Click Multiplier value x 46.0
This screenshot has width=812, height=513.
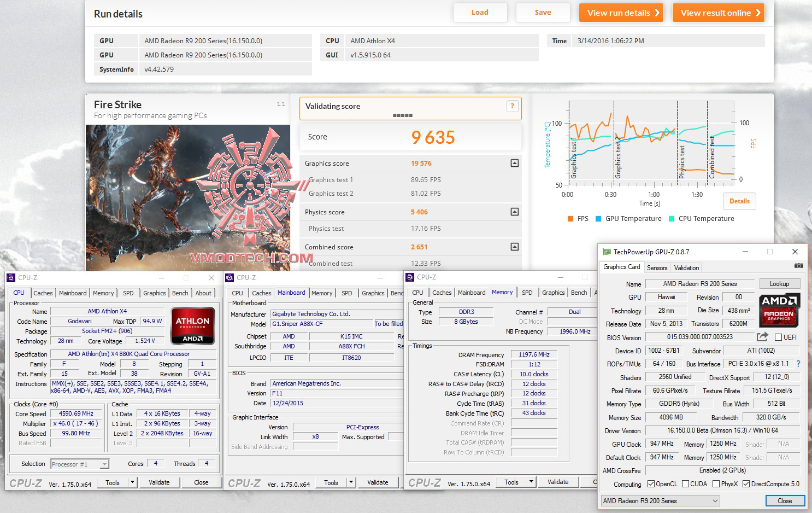tap(76, 423)
